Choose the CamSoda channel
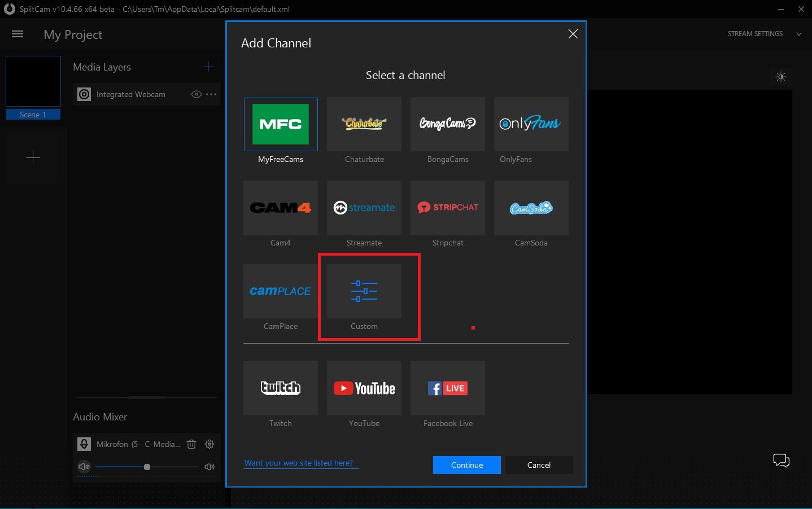This screenshot has width=812, height=509. click(531, 208)
